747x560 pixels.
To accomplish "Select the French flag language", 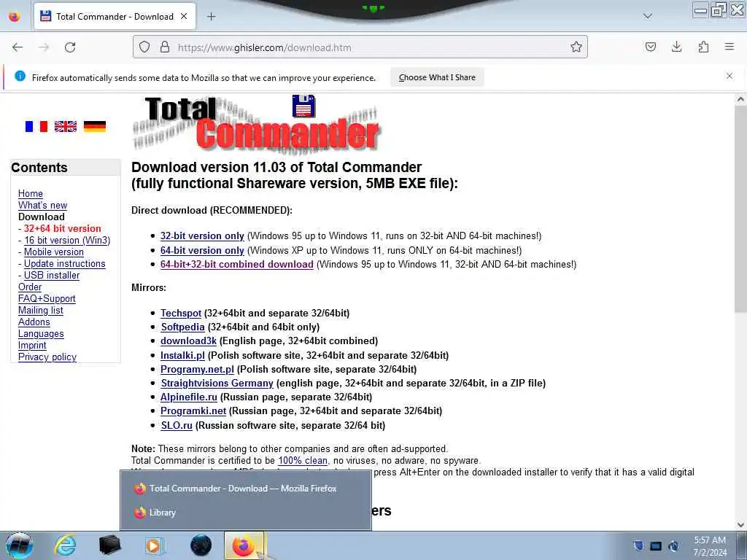I will 36,126.
